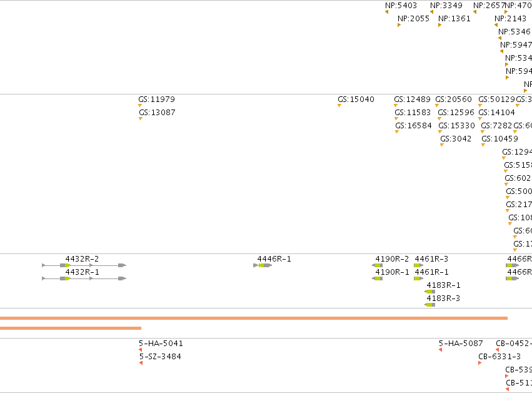This screenshot has height=393, width=532.
Task: Select the orange triangle under GS:10459
Action: [x=483, y=145]
